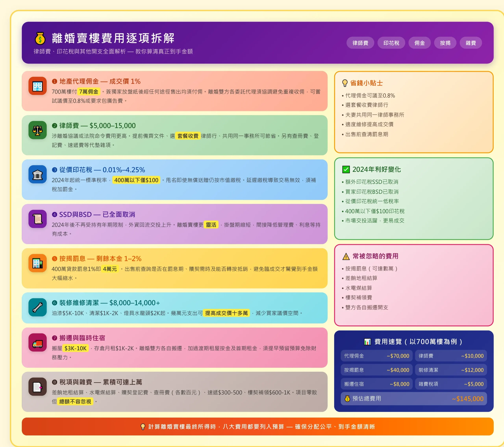Select the 律師費 tag in the header

[360, 43]
